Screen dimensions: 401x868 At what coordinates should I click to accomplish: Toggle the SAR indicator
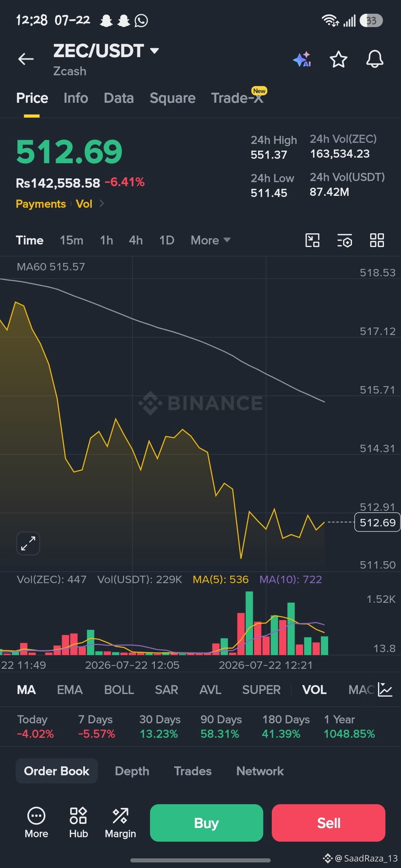[x=166, y=690]
